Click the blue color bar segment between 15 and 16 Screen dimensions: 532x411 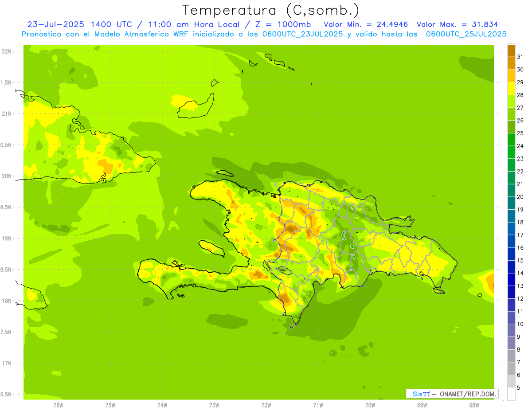511,254
